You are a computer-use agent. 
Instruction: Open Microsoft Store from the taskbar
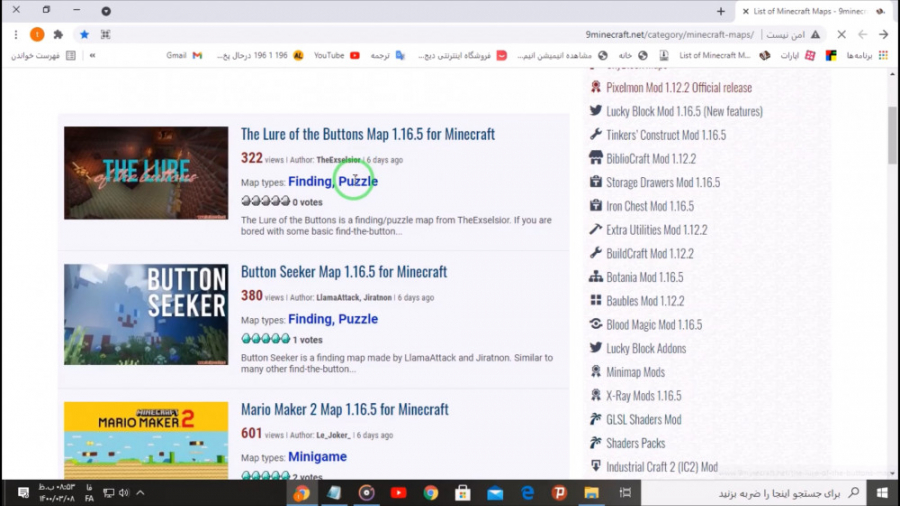463,493
